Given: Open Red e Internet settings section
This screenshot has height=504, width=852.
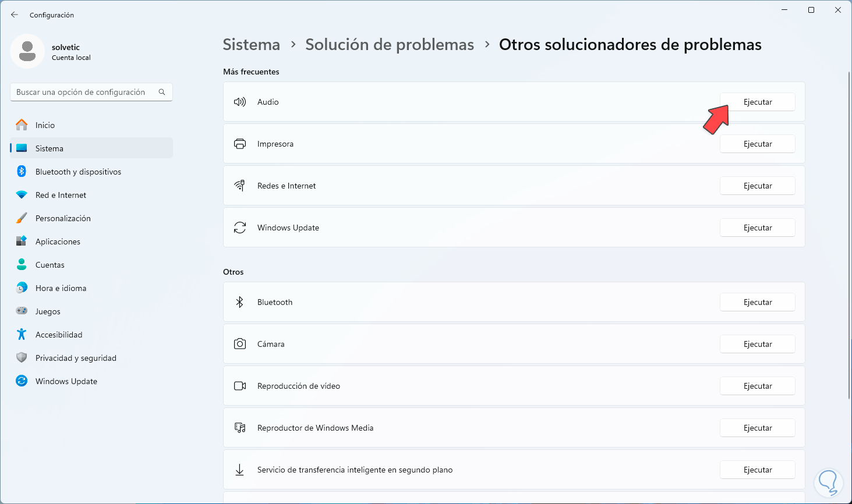Looking at the screenshot, I should (x=61, y=195).
